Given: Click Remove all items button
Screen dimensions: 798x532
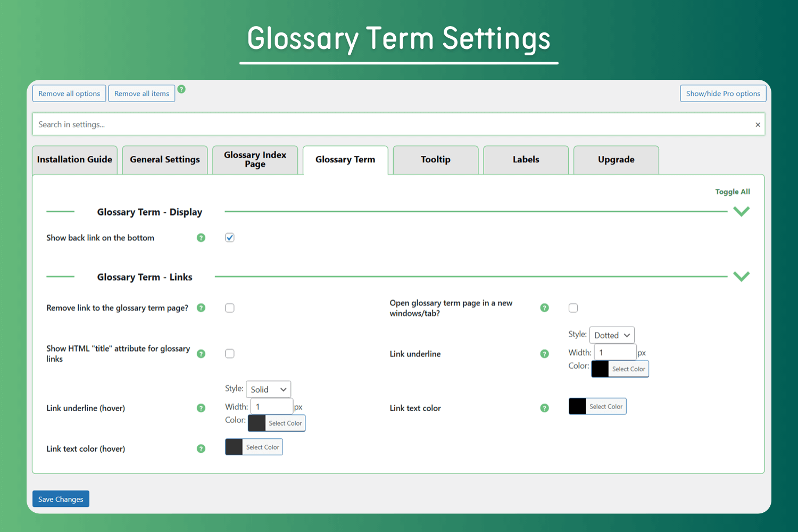Looking at the screenshot, I should tap(142, 94).
